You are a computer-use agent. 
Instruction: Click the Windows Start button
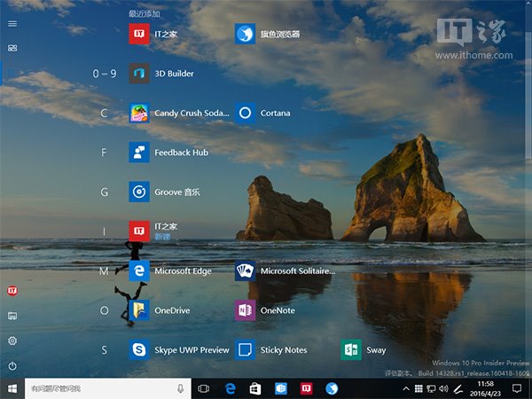[12, 388]
